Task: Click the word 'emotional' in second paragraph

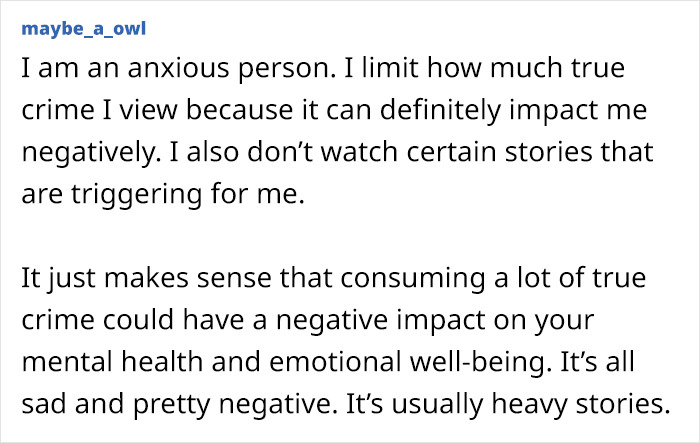Action: pos(336,362)
